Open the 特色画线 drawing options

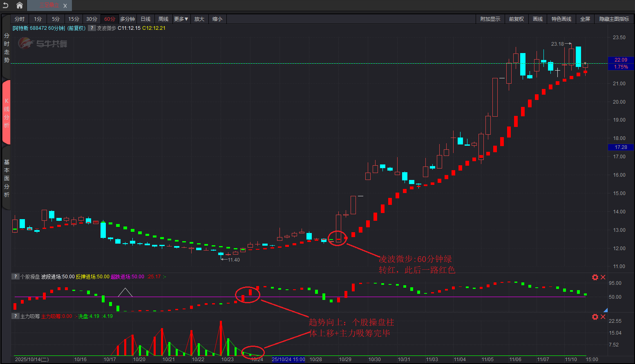tap(561, 19)
